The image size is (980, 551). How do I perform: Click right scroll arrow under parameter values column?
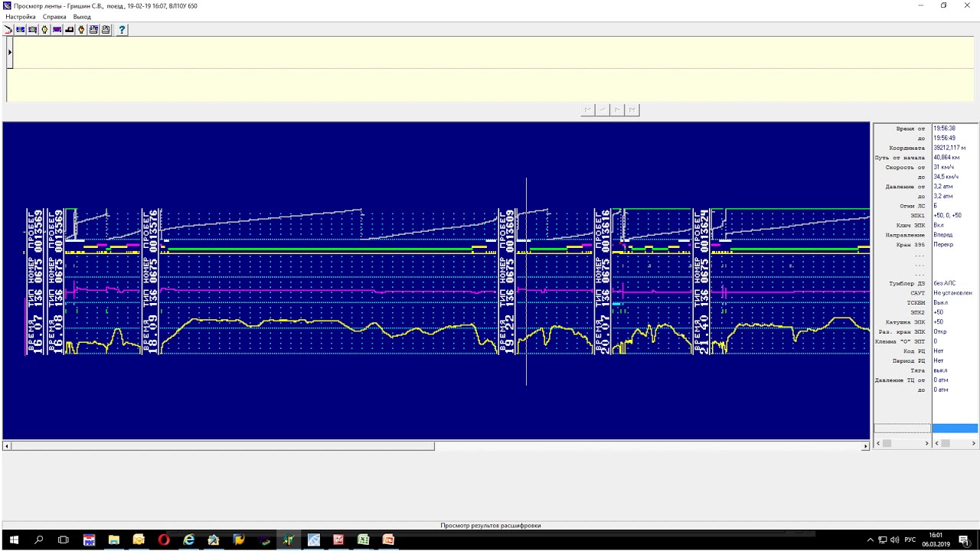[x=974, y=443]
